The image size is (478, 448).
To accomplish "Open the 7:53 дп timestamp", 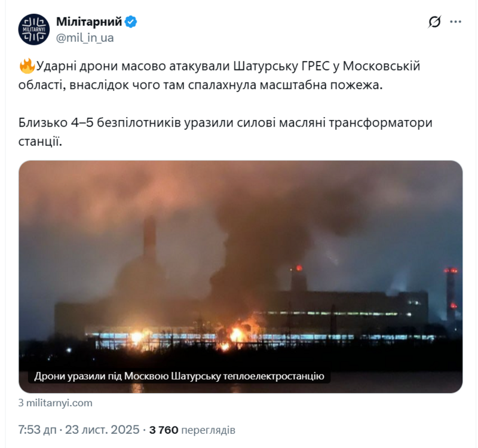I will [x=37, y=429].
